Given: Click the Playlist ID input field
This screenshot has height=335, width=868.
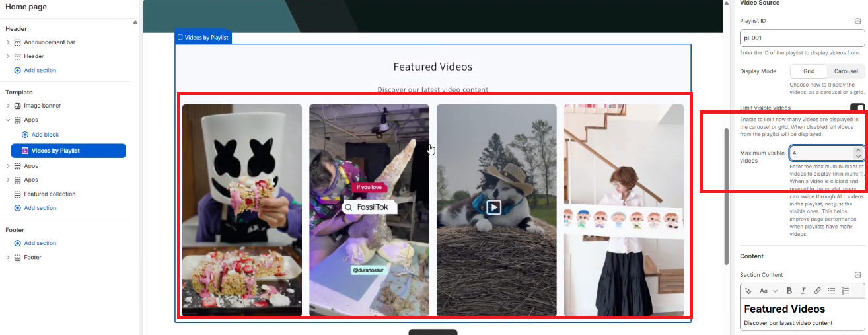Looking at the screenshot, I should 802,38.
